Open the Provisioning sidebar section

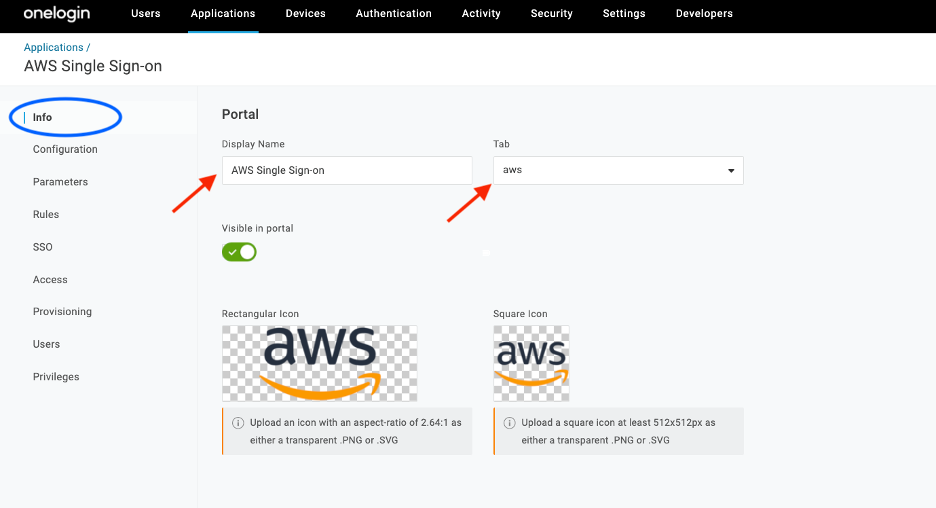point(62,312)
